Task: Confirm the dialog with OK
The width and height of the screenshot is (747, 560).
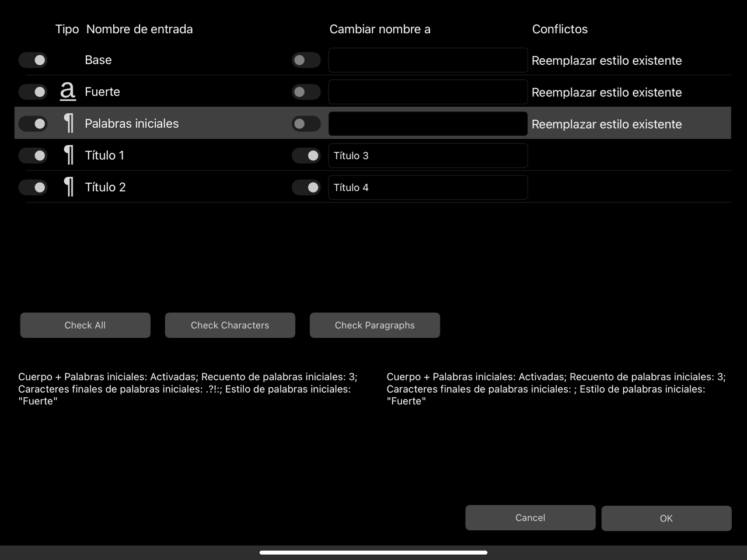Action: (x=666, y=518)
